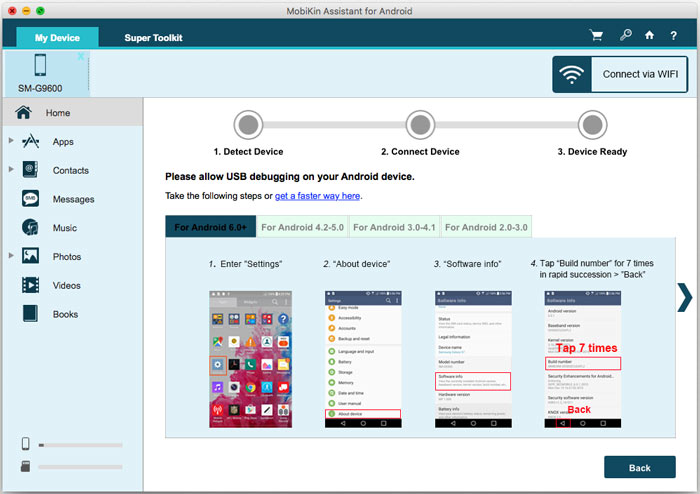Screen dimensions: 700x494
Task: Click the SD card storage icon
Action: click(x=25, y=466)
